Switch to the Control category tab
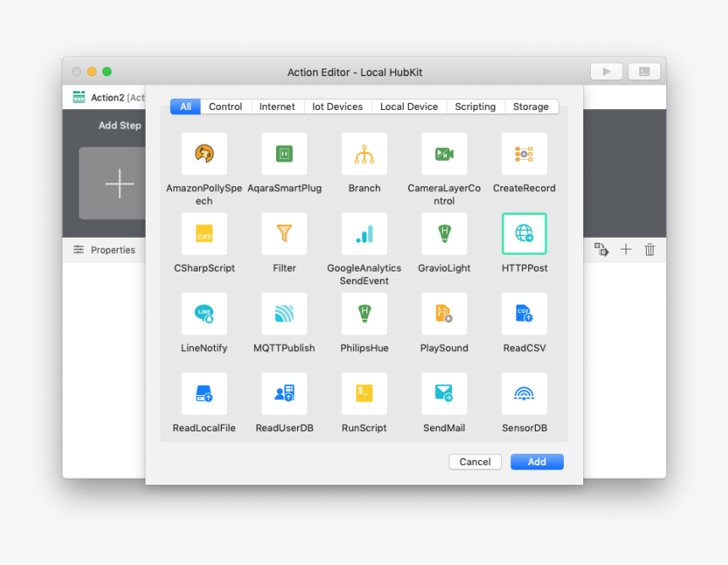The image size is (728, 565). click(225, 107)
